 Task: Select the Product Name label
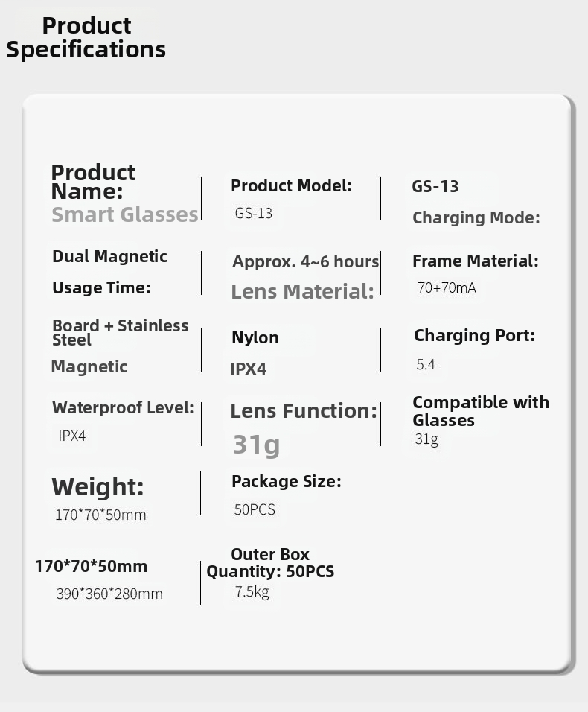point(93,182)
